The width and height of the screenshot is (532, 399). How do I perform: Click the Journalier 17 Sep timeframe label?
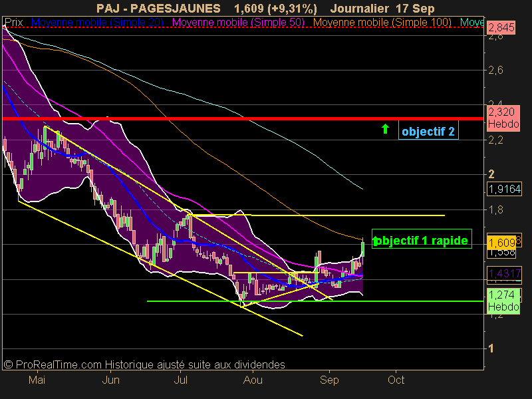[382, 8]
